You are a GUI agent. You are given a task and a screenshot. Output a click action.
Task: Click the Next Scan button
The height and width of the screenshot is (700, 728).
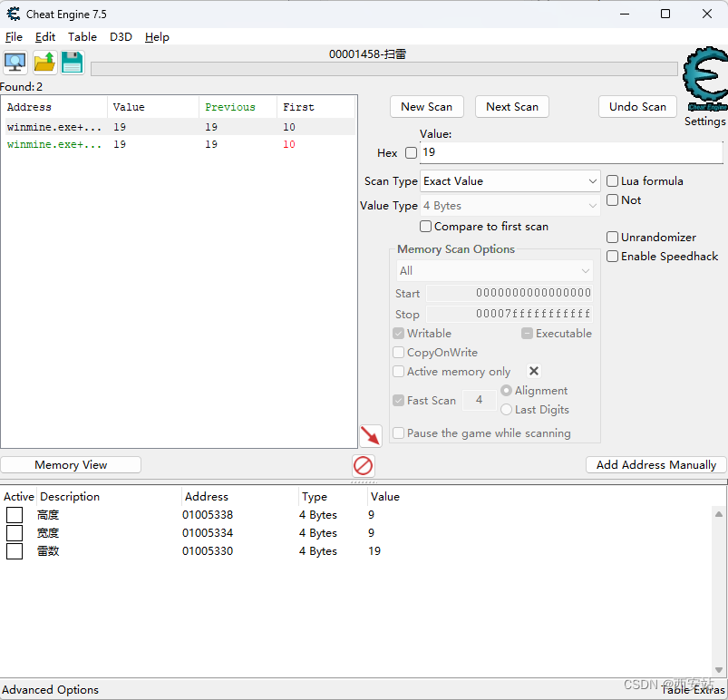(512, 107)
